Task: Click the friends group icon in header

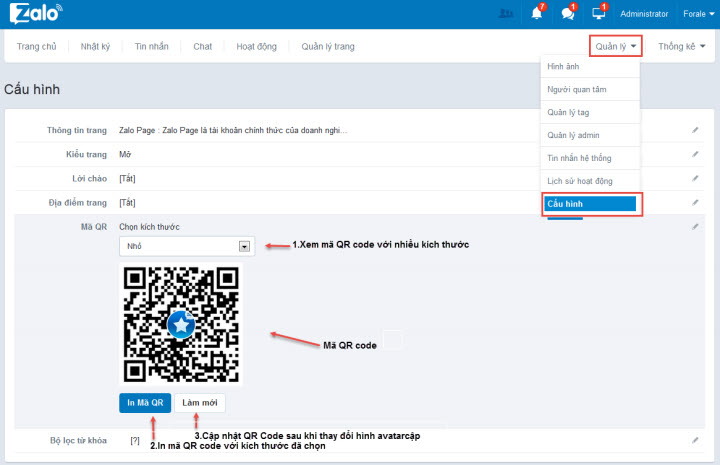Action: (x=506, y=14)
